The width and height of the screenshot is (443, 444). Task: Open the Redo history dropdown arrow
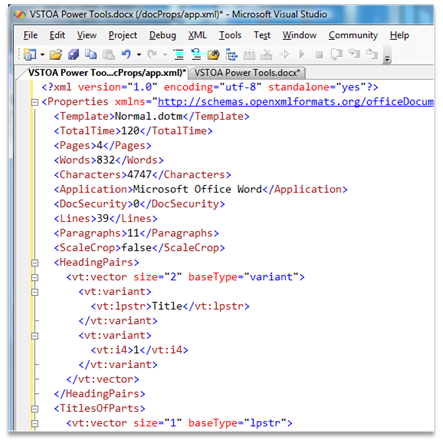tap(165, 54)
